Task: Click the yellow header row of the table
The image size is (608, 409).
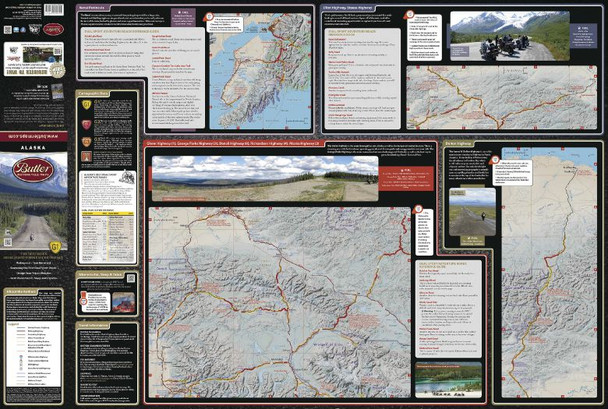Action: [x=106, y=214]
